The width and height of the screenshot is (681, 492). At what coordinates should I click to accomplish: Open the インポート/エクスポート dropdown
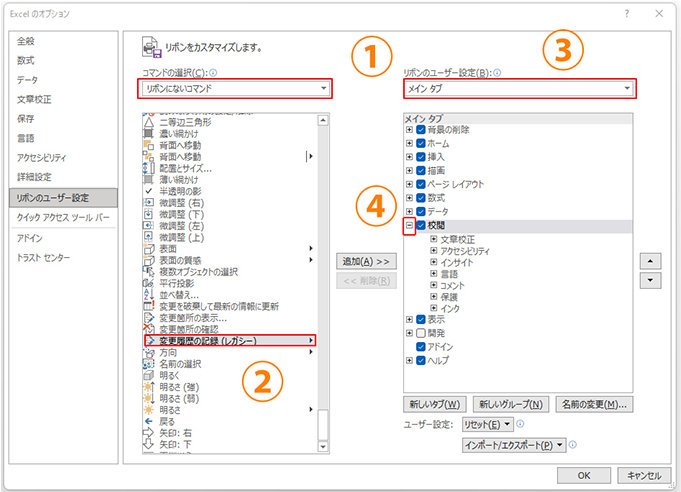pos(514,445)
